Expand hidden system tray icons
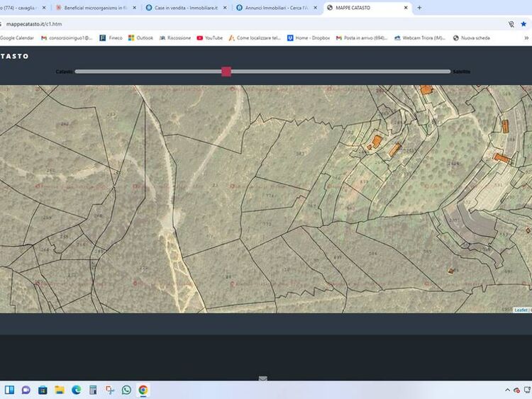Viewport: 532px width, 399px height. [x=507, y=390]
